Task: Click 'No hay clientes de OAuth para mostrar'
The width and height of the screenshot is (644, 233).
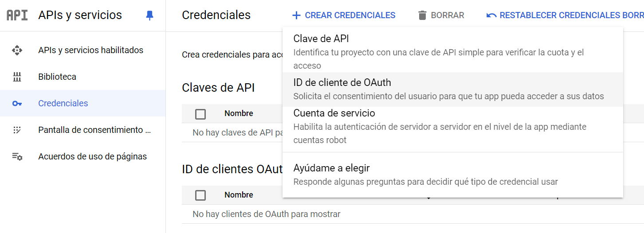Action: 267,214
